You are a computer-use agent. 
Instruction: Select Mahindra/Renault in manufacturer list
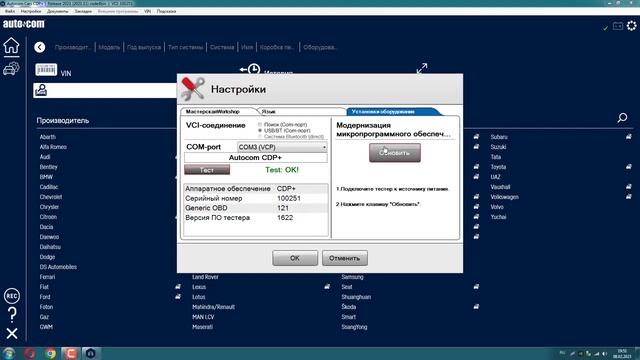(x=213, y=307)
